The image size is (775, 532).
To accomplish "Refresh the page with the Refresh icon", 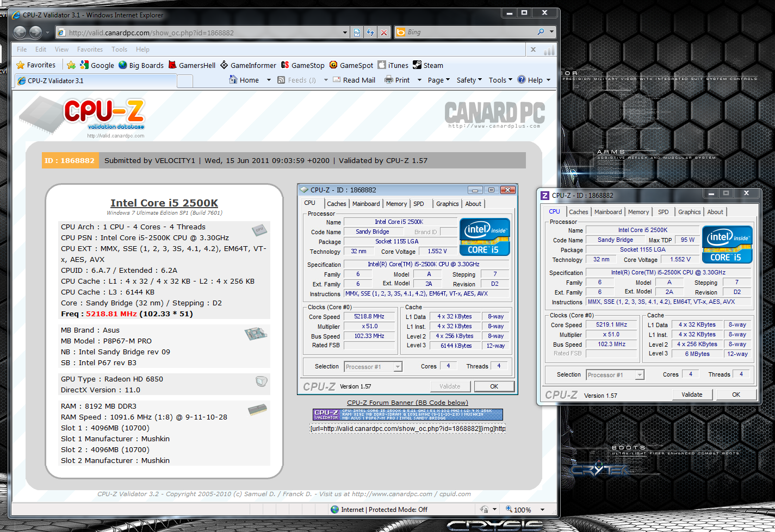I will click(x=370, y=33).
